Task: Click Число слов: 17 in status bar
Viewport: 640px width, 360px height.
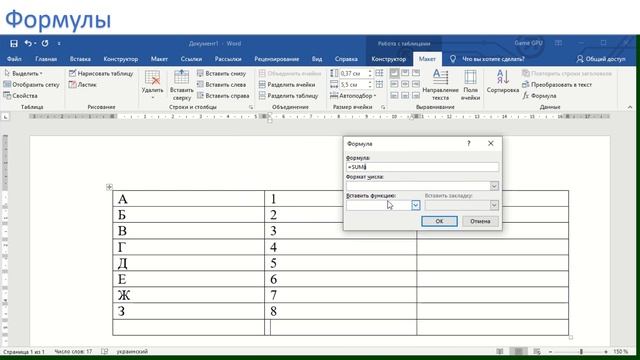Action: point(73,351)
